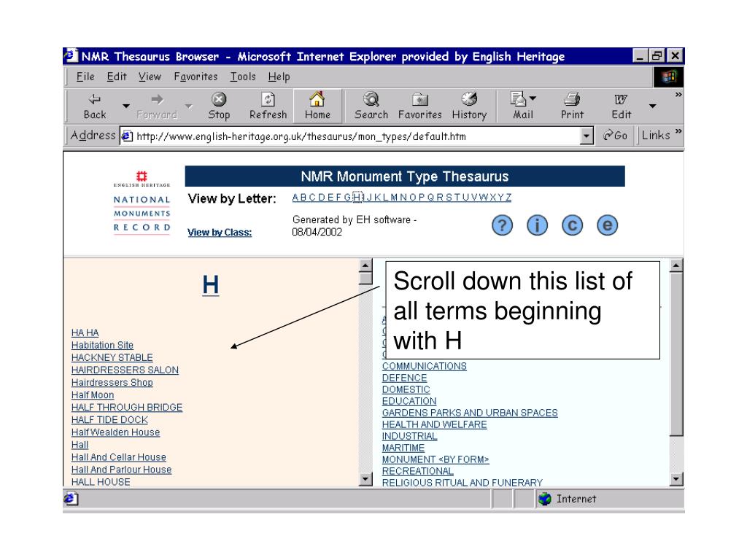Screen dimensions: 747x560
Task: Open the Favorites menu
Action: coord(196,77)
